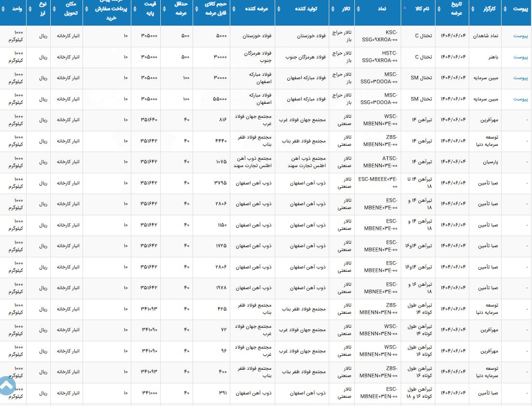Sort by the مکان تحویل column arrow icon
Viewport: 532px width, 406px height.
(x=54, y=9)
